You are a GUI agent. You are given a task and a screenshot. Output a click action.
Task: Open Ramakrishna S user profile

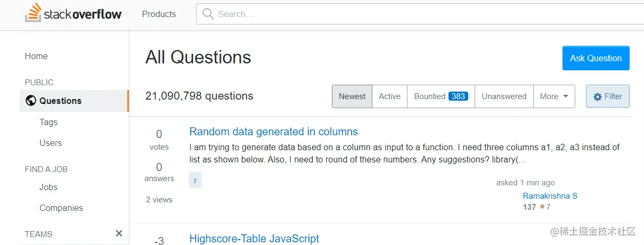[550, 196]
